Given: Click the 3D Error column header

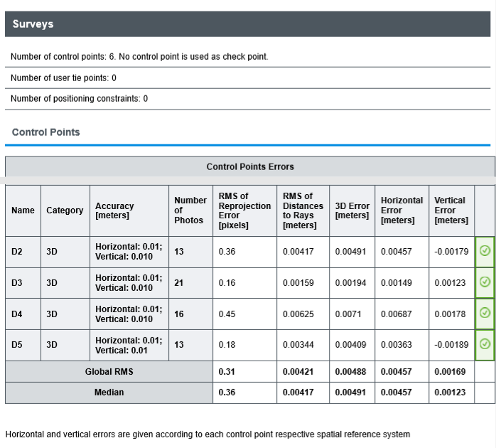Looking at the screenshot, I should click(352, 210).
